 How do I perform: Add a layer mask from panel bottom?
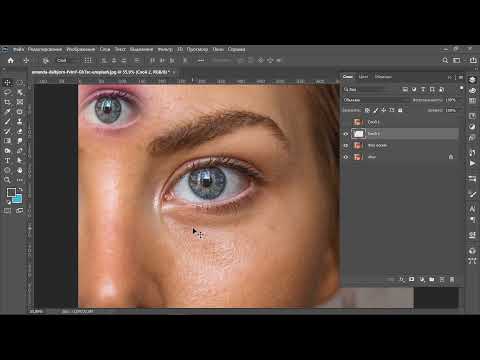click(412, 279)
